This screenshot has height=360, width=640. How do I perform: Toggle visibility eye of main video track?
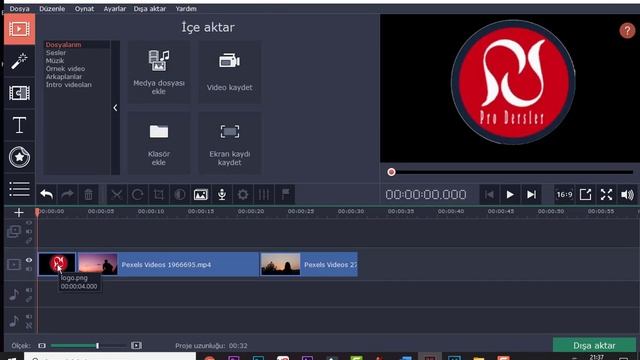pyautogui.click(x=29, y=260)
